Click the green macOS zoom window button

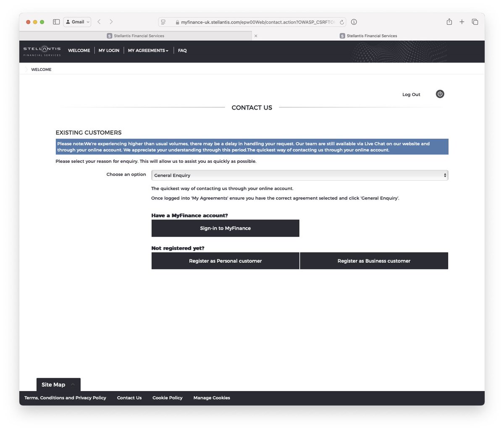pos(42,22)
